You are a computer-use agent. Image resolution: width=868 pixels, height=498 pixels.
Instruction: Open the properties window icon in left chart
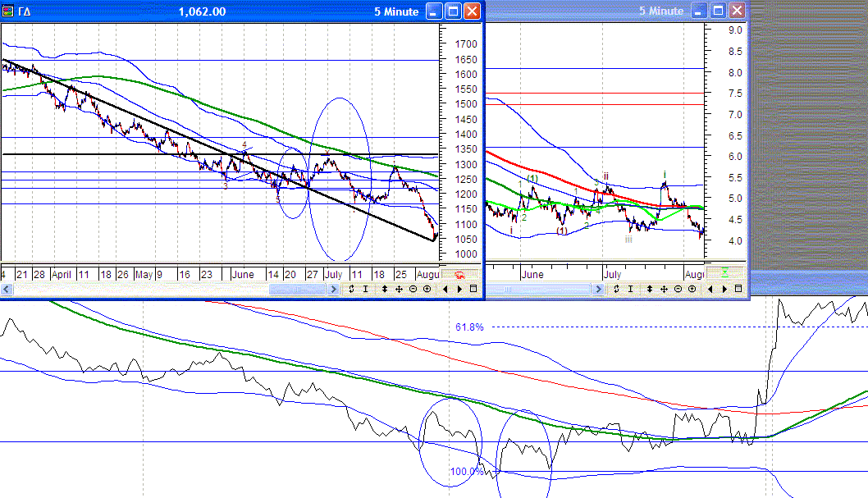(x=473, y=289)
